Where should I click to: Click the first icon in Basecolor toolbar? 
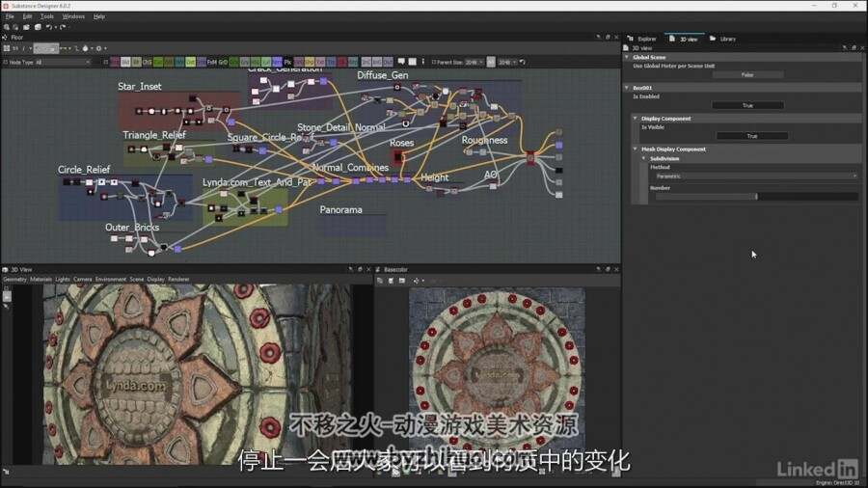pyautogui.click(x=380, y=281)
